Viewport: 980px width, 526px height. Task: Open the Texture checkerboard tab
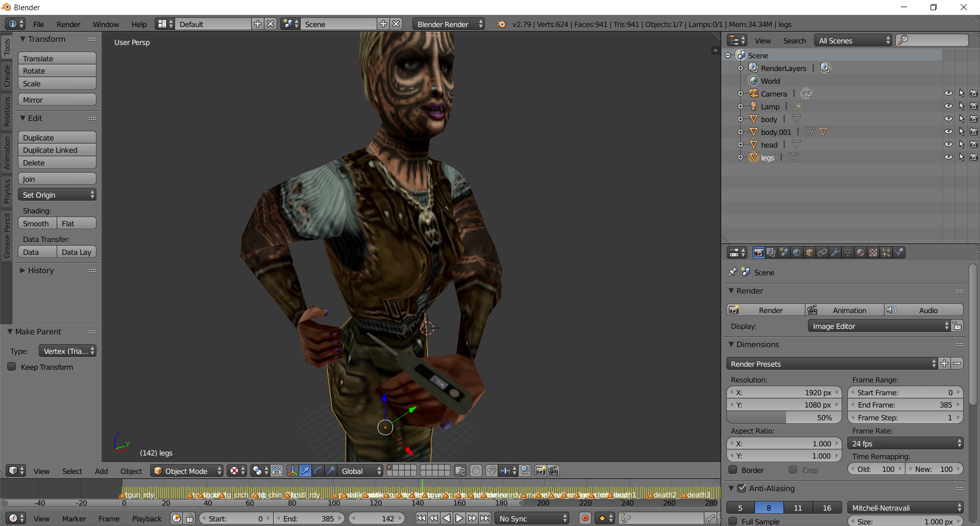(x=873, y=253)
